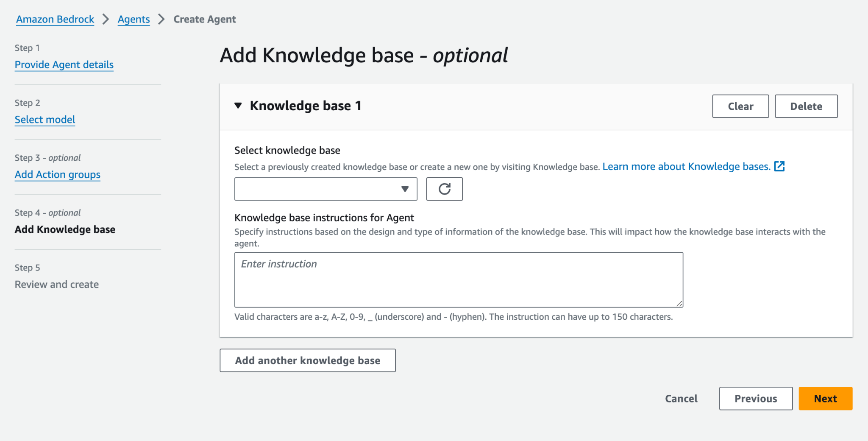Image resolution: width=868 pixels, height=441 pixels.
Task: Open Learn more about Knowledge bases link
Action: tap(686, 167)
